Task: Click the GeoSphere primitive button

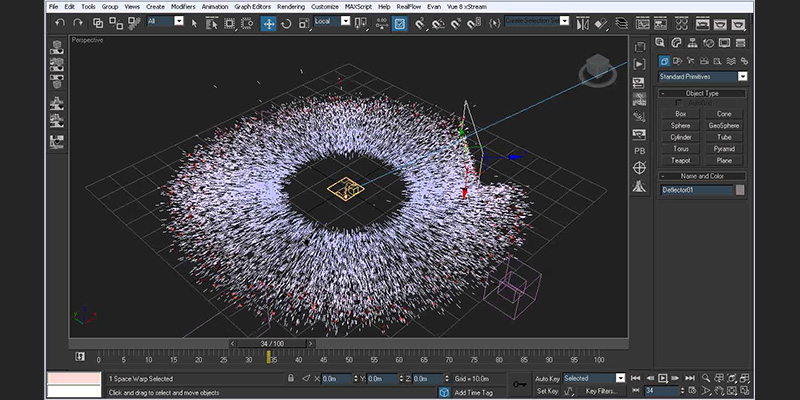Action: 724,126
